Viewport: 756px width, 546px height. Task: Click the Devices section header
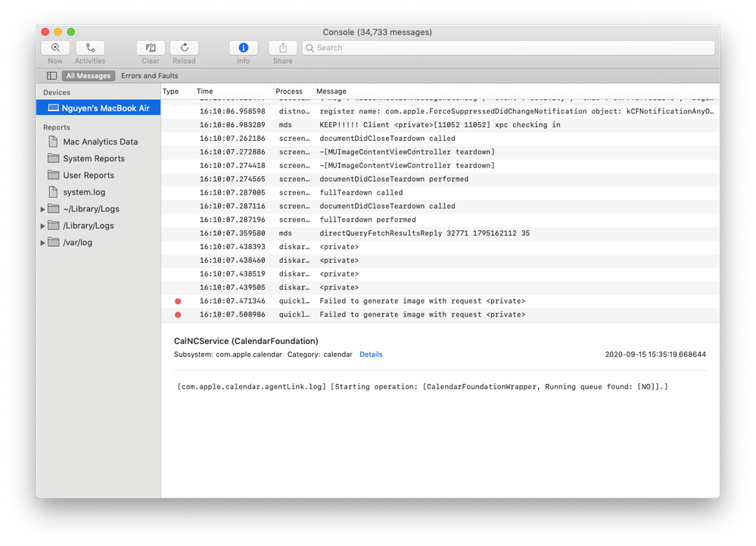[x=57, y=92]
